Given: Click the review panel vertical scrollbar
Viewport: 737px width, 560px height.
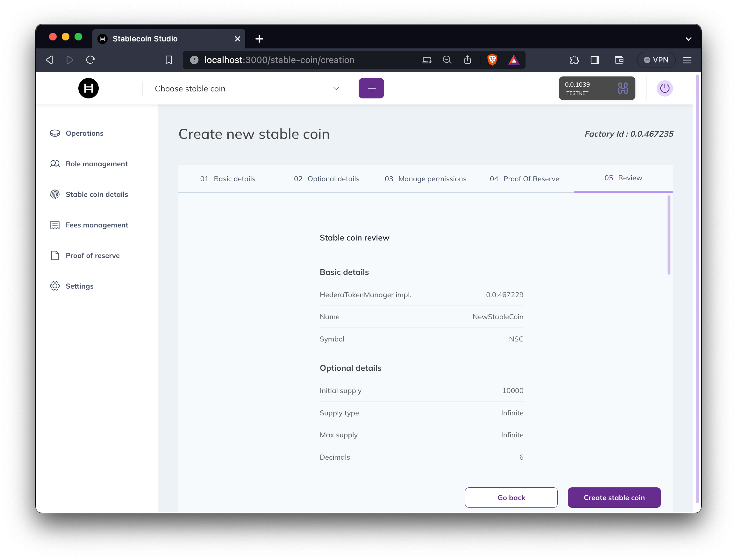Looking at the screenshot, I should pyautogui.click(x=669, y=235).
